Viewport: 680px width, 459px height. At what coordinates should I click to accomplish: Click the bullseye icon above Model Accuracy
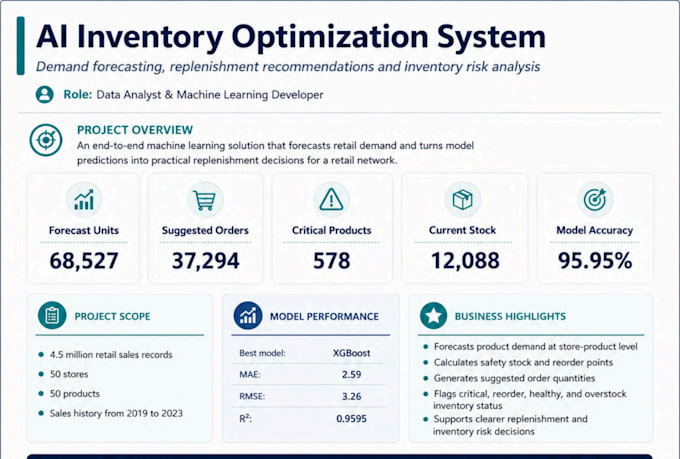click(x=595, y=200)
